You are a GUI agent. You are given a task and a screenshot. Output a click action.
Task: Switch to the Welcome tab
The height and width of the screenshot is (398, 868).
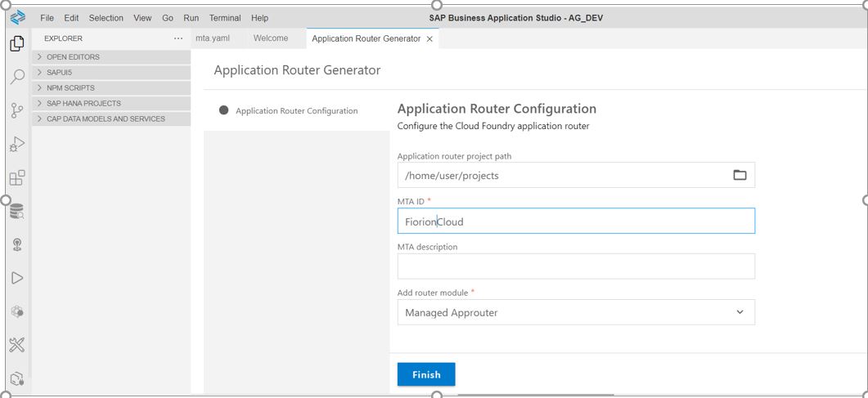[x=270, y=38]
